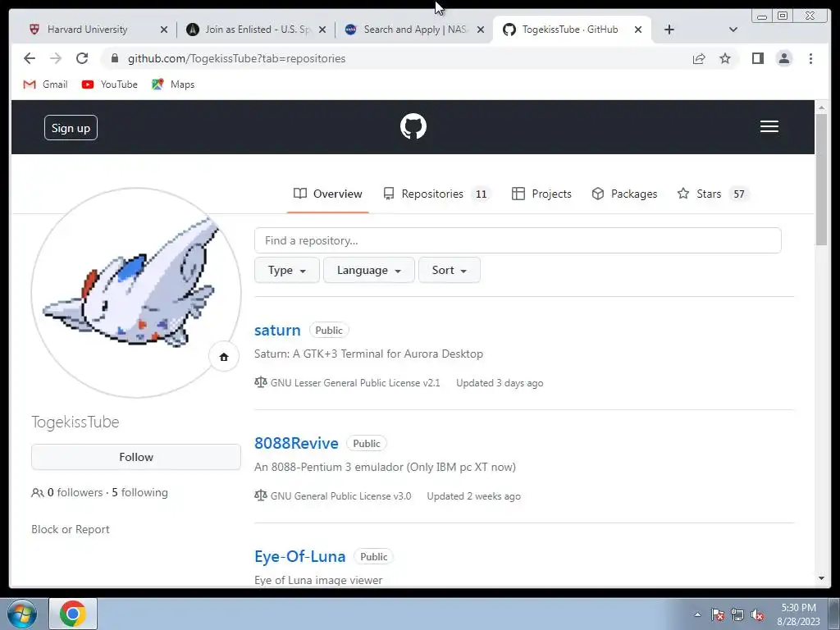Click the Sign up button
This screenshot has height=630, width=840.
point(71,127)
